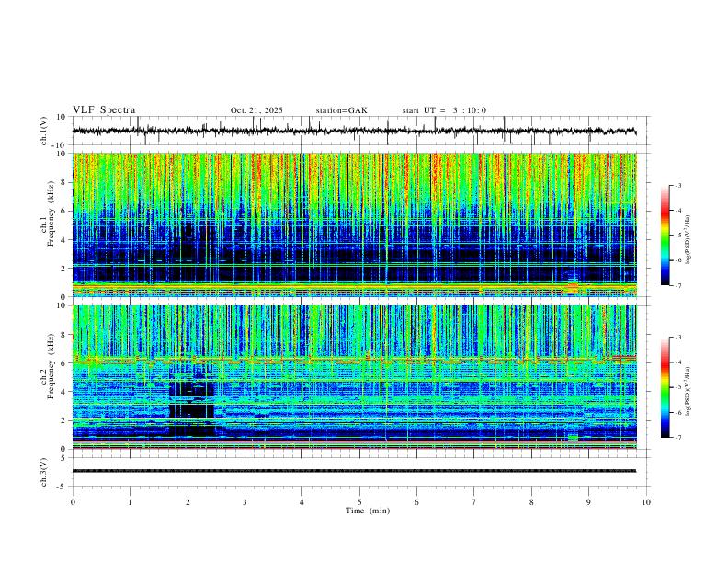Image resolution: width=728 pixels, height=563 pixels.
Task: Click the upper colorbar "log(PSD)(V²/Hz)" label
Action: (688, 240)
